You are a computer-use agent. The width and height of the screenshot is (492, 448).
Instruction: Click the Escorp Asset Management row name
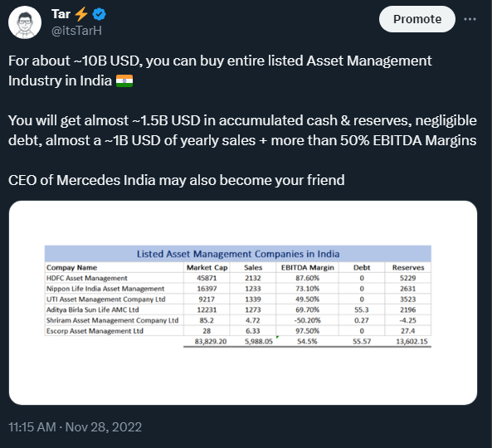[95, 331]
